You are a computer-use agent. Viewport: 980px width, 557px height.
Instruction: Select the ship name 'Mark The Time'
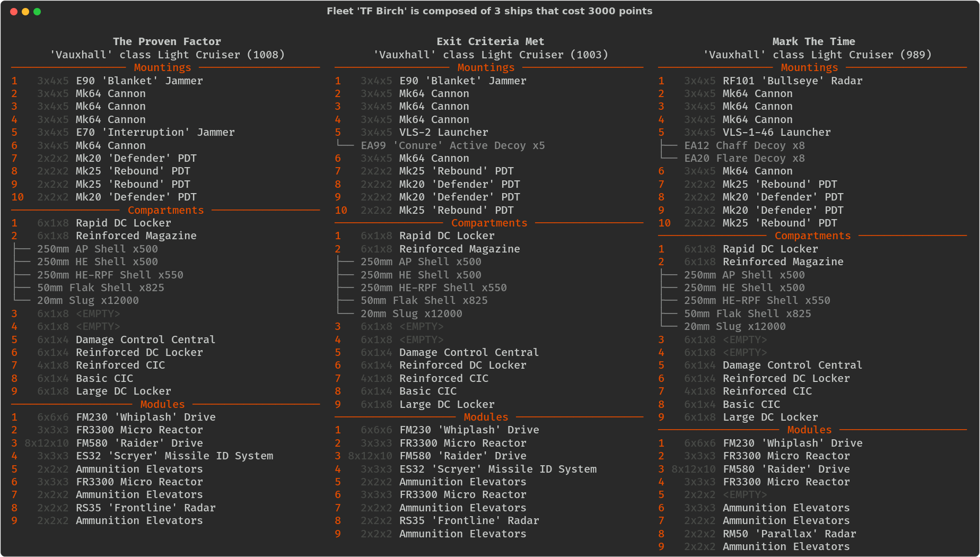[x=813, y=41]
